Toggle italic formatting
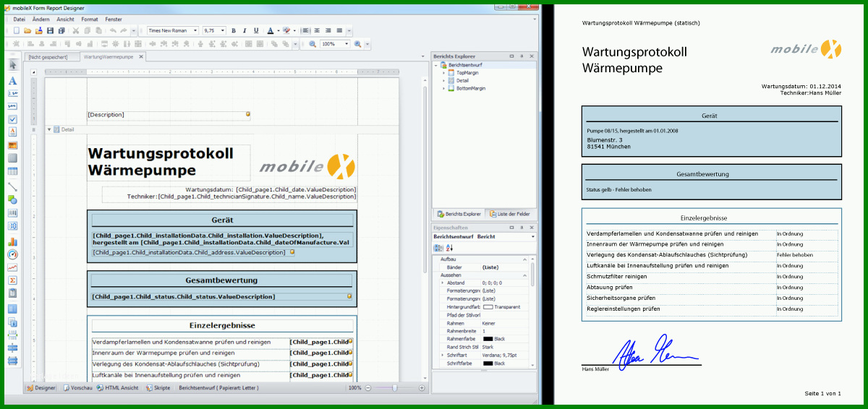This screenshot has height=409, width=868. point(245,30)
